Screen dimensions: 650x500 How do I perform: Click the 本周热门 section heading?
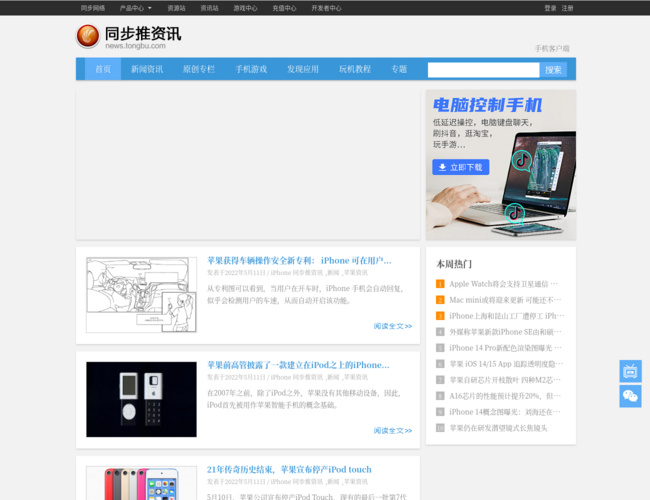pos(454,264)
